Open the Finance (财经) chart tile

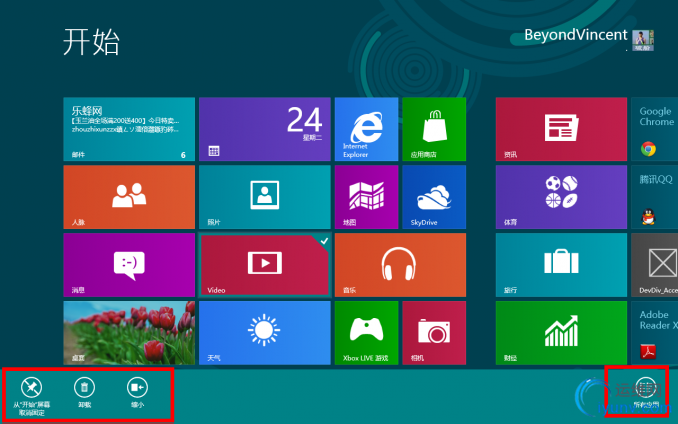click(561, 333)
